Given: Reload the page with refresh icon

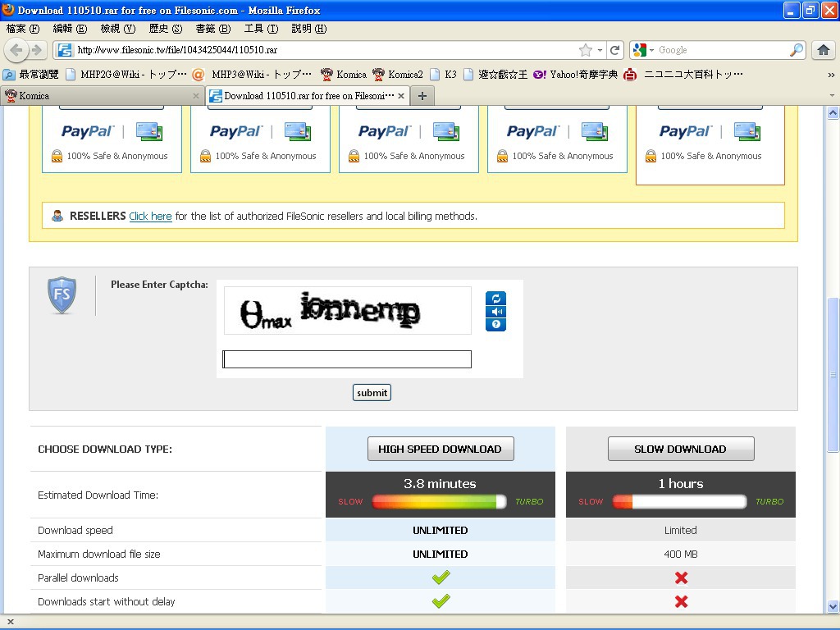Looking at the screenshot, I should (614, 50).
